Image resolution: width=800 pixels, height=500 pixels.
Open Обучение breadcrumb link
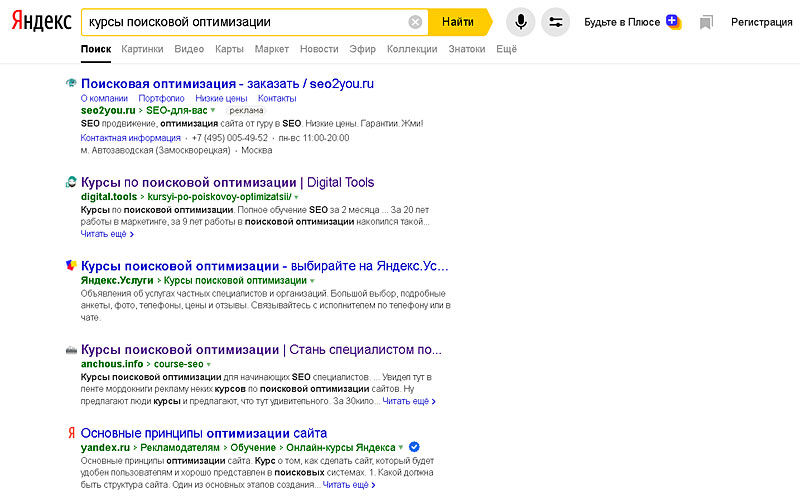pyautogui.click(x=253, y=447)
